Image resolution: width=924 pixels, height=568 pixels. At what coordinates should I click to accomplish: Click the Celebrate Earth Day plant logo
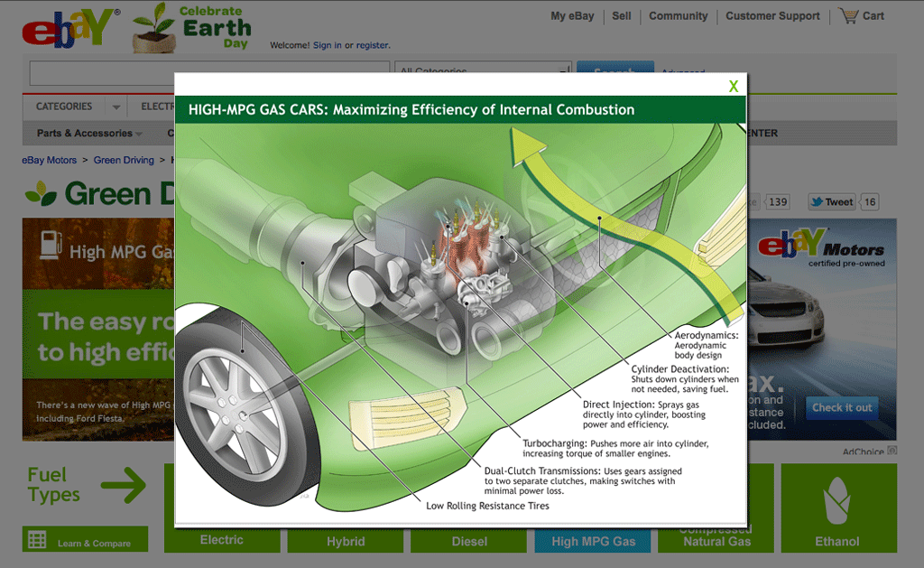pos(154,29)
